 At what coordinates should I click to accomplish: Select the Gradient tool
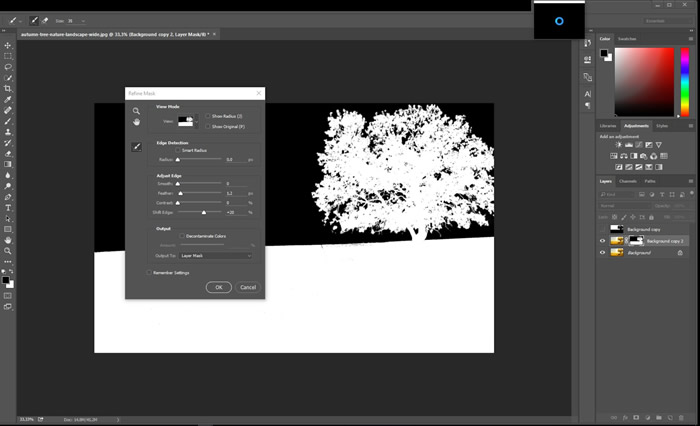click(8, 164)
